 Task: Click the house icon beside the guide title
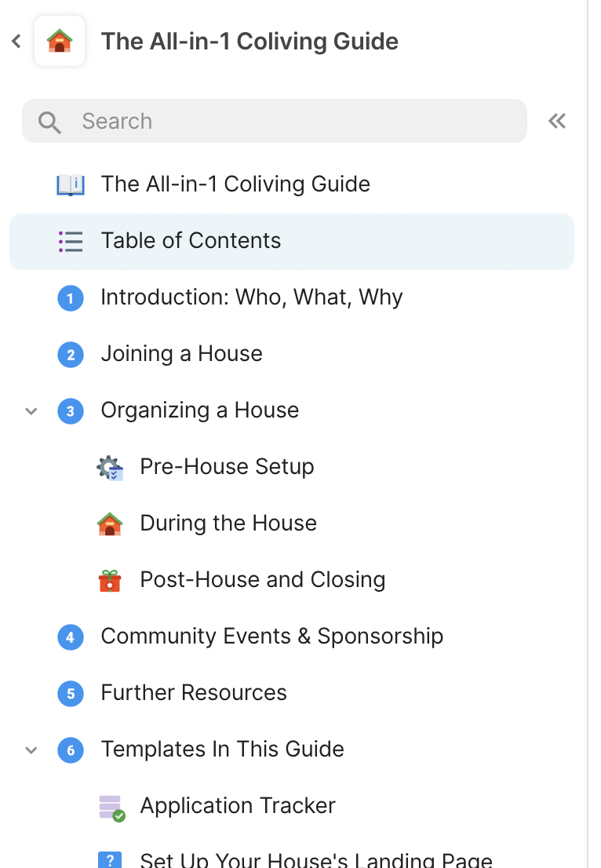[x=60, y=41]
